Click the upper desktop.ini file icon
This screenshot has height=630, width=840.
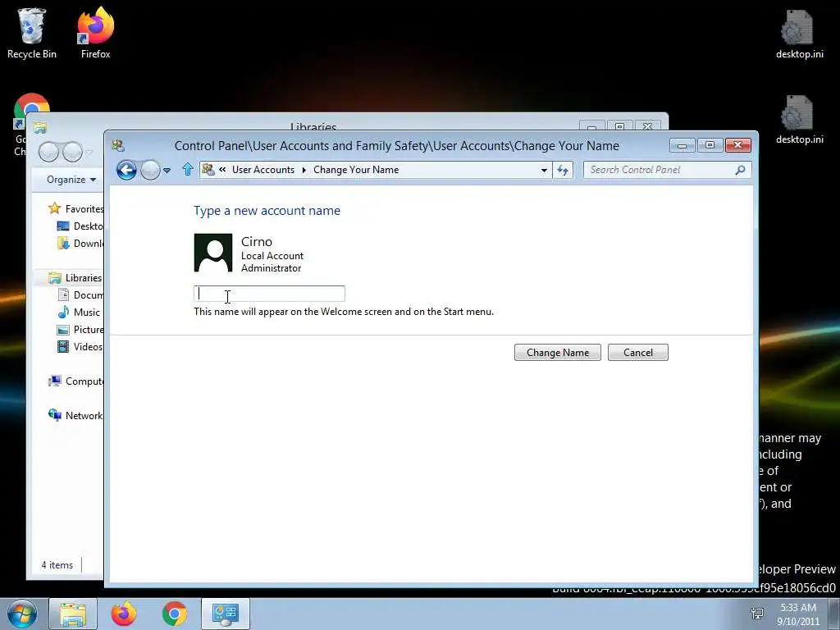[799, 34]
